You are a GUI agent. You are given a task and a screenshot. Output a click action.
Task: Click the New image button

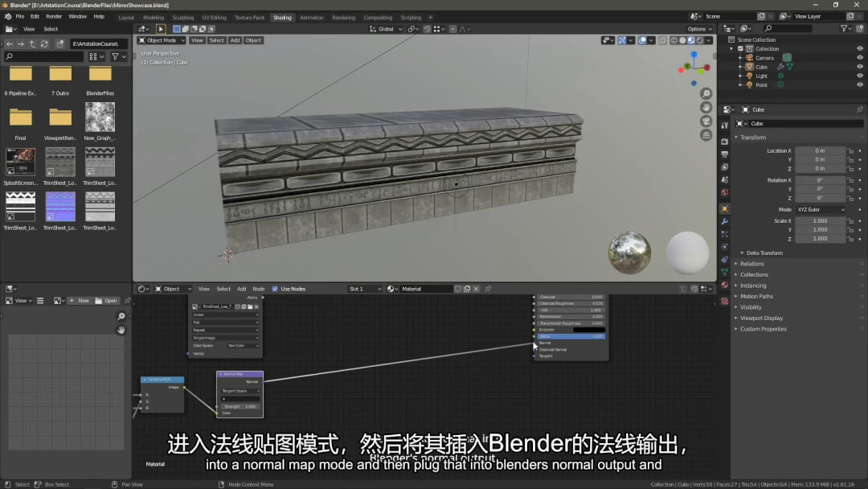pos(79,301)
